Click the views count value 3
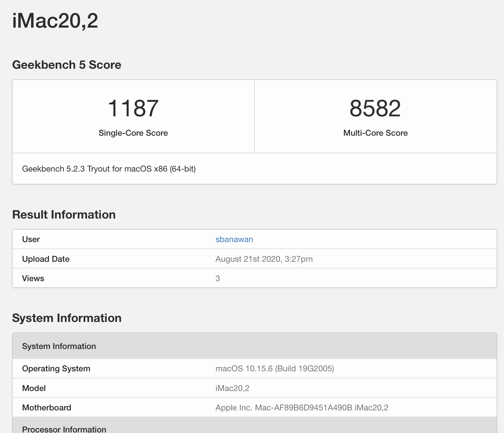The height and width of the screenshot is (433, 504). click(x=218, y=278)
